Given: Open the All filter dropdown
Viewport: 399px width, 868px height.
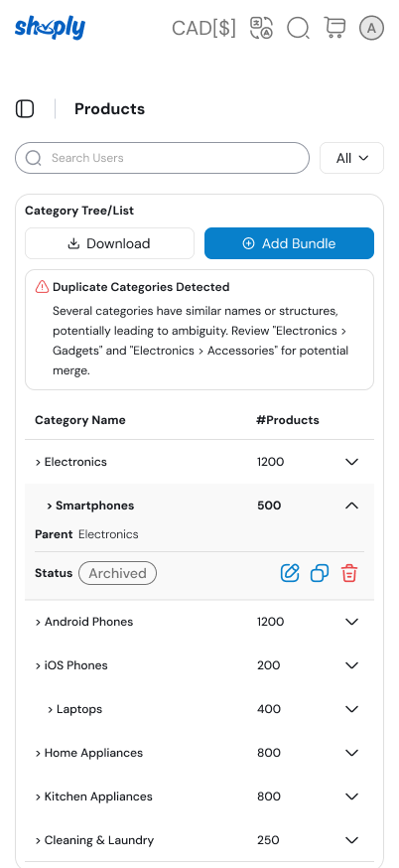Looking at the screenshot, I should pyautogui.click(x=352, y=158).
